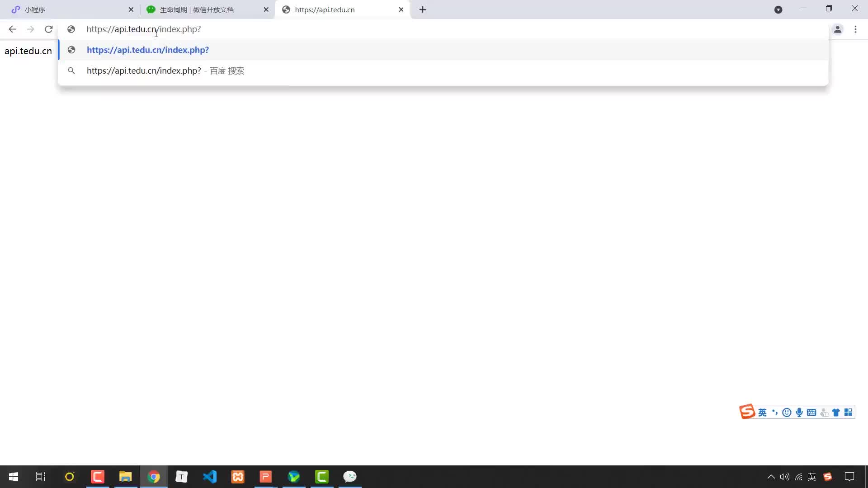Click the api.tedu.cn page text
868x488 pixels.
pos(28,51)
